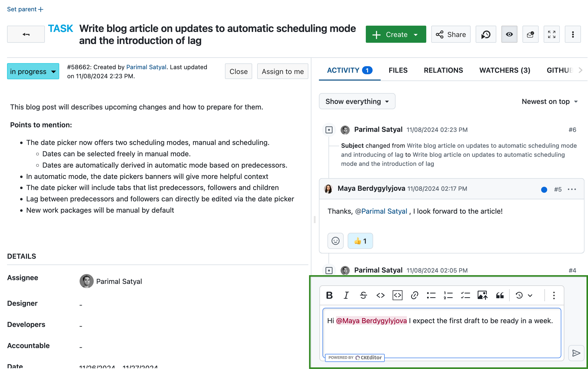The width and height of the screenshot is (588, 369).
Task: Click the Undo history icon
Action: pyautogui.click(x=519, y=295)
